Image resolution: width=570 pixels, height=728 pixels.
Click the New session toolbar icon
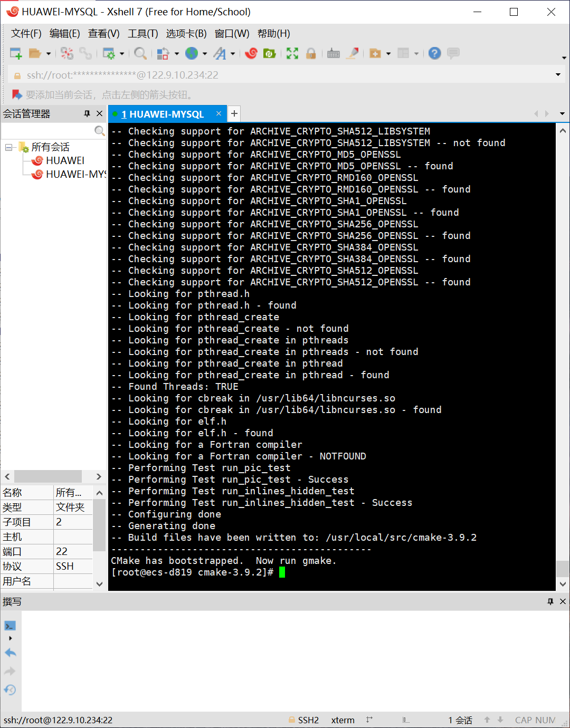click(x=16, y=53)
